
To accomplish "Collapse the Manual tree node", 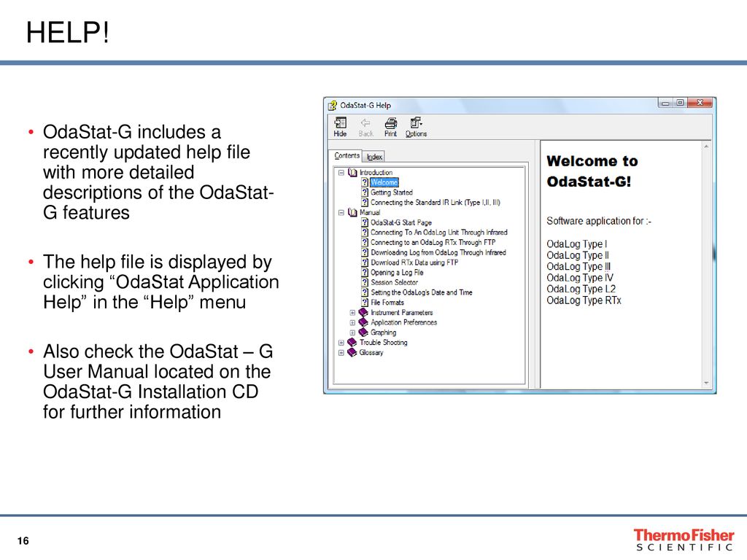I will pos(341,212).
